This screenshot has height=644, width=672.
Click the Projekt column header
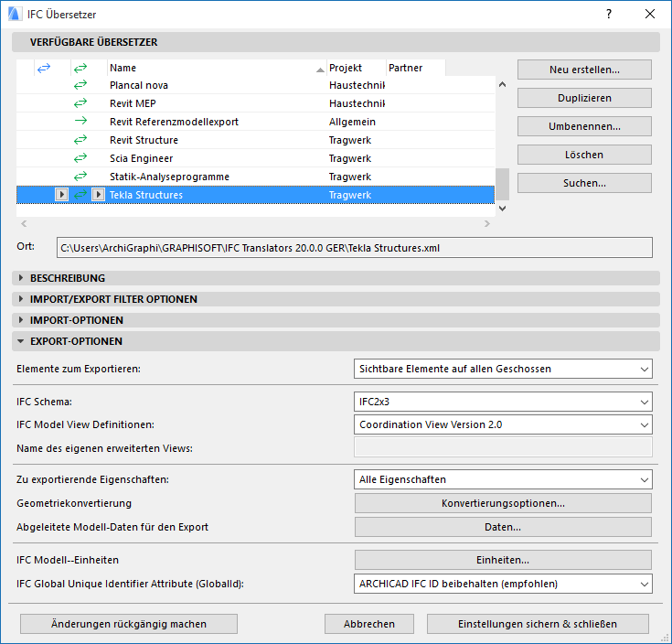tap(357, 68)
